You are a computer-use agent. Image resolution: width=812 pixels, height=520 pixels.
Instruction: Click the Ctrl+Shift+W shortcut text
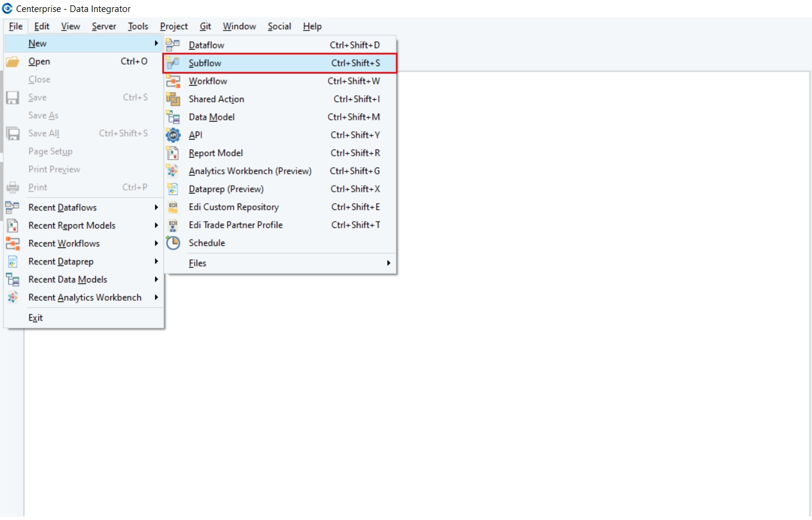[354, 81]
